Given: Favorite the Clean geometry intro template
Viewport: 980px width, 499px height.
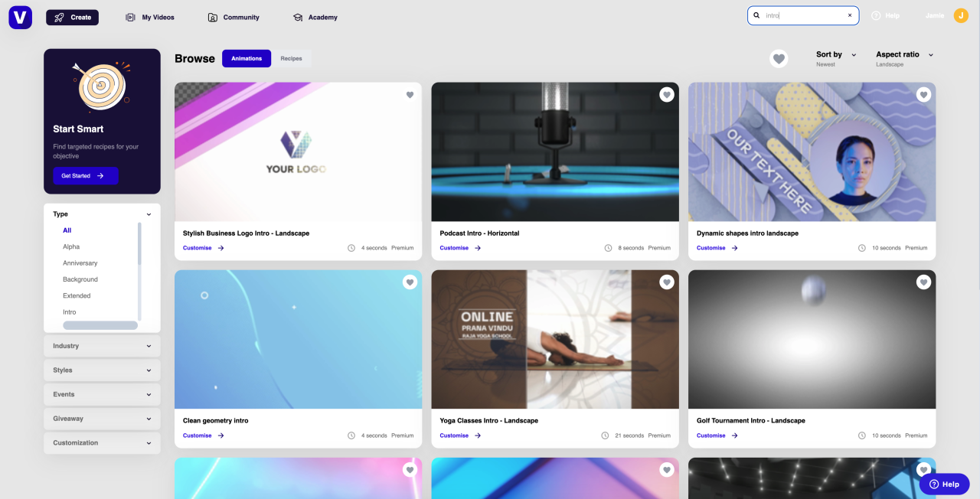Looking at the screenshot, I should tap(410, 282).
